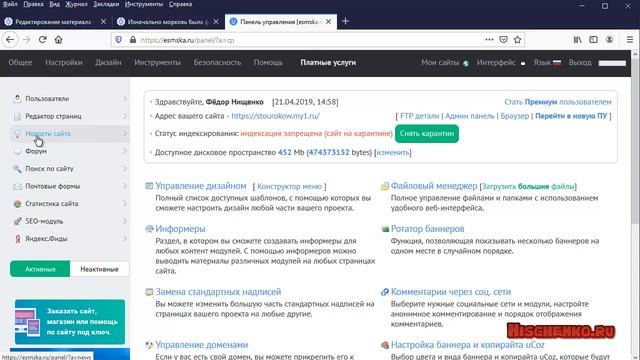
Task: Toggle the Интерфейс switch in top bar
Action: pyautogui.click(x=523, y=63)
